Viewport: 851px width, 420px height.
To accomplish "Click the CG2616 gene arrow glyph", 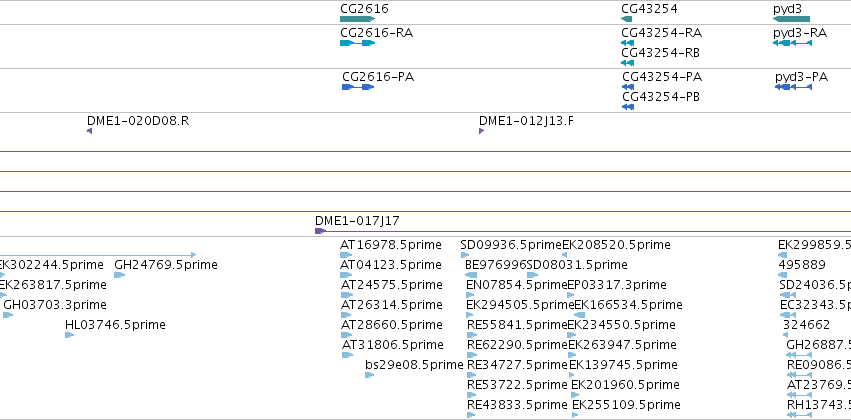I will click(x=358, y=19).
